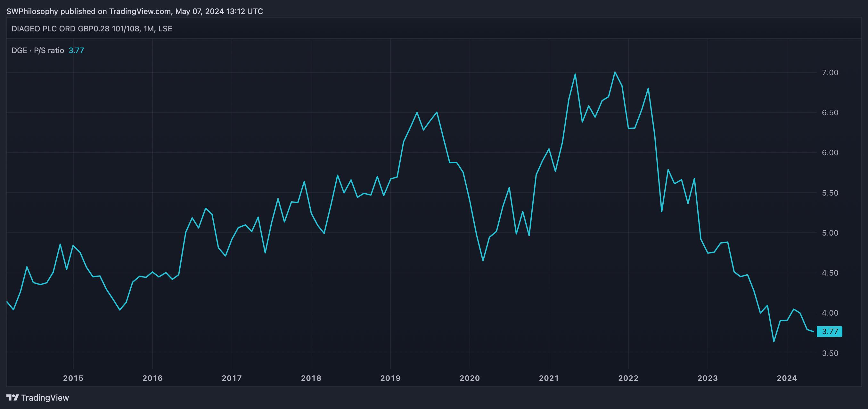Screen dimensions: 868x409
Task: Click the 5.00 price scale label
Action: (x=830, y=233)
